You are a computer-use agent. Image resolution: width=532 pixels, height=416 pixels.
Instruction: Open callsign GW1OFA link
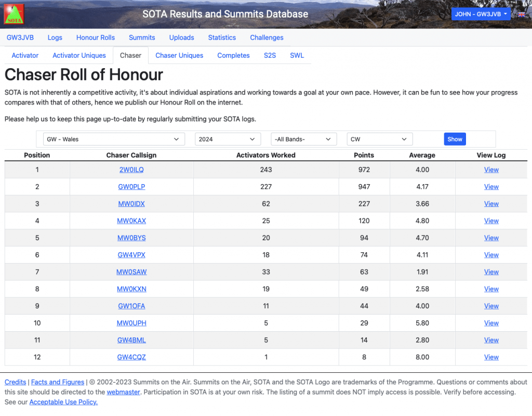[x=131, y=306]
